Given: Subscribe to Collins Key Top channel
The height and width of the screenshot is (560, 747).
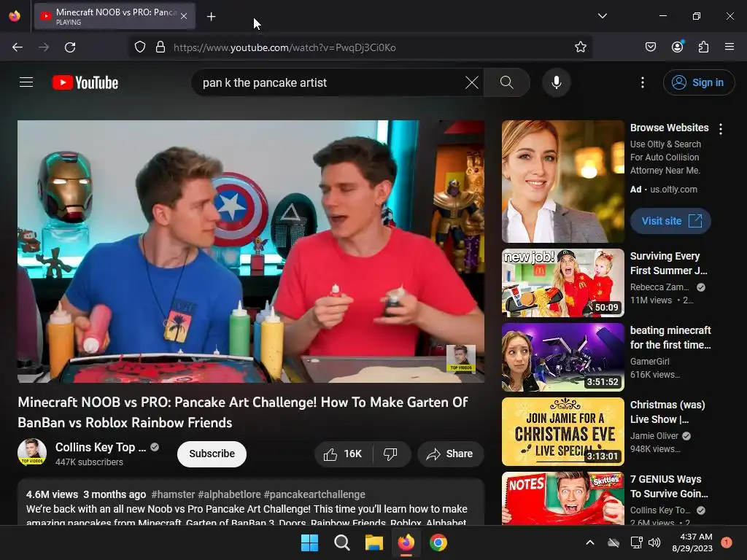Looking at the screenshot, I should click(x=212, y=454).
